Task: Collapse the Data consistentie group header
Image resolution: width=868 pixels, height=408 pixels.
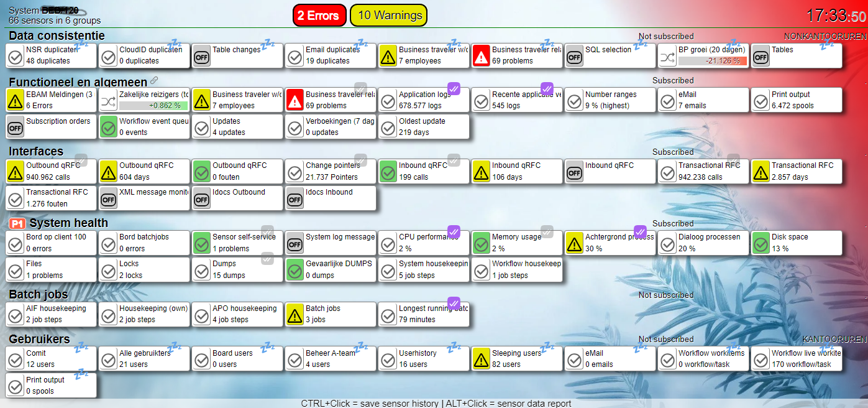Action: pyautogui.click(x=57, y=36)
